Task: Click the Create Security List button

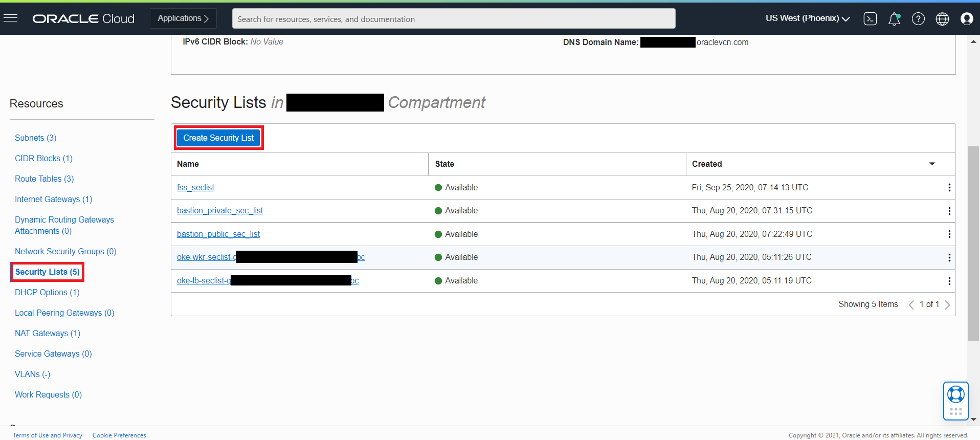Action: [x=218, y=138]
